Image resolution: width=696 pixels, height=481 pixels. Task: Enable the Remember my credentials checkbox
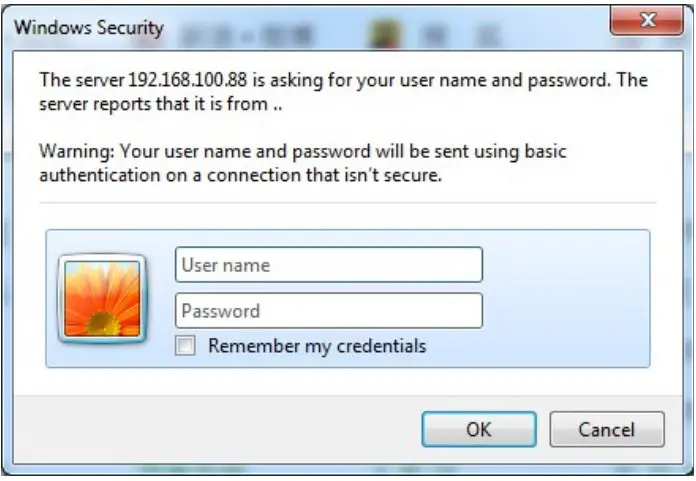coord(185,346)
